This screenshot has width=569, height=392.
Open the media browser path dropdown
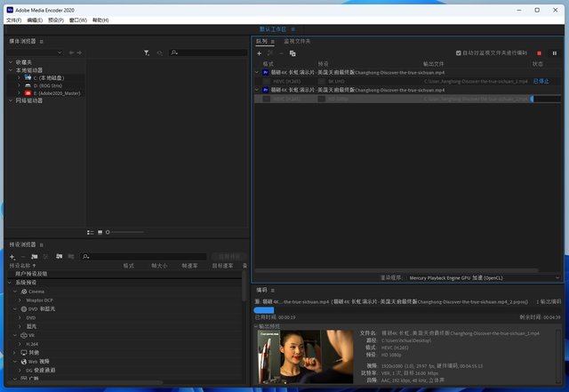[x=35, y=52]
